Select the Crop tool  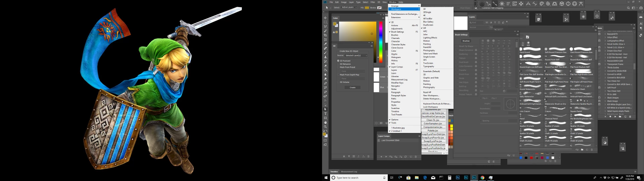tap(325, 35)
